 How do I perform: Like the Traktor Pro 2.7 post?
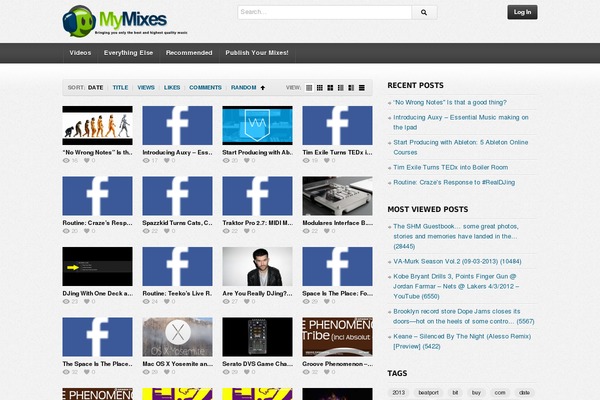[247, 231]
